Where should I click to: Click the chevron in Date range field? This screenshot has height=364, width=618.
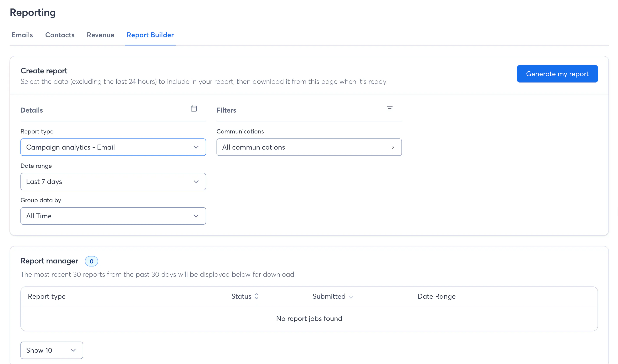tap(196, 182)
